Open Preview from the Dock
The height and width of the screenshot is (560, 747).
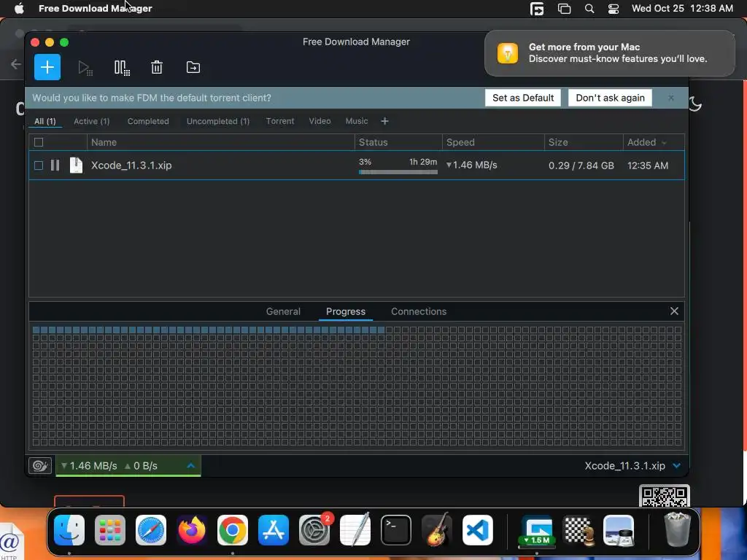click(619, 530)
